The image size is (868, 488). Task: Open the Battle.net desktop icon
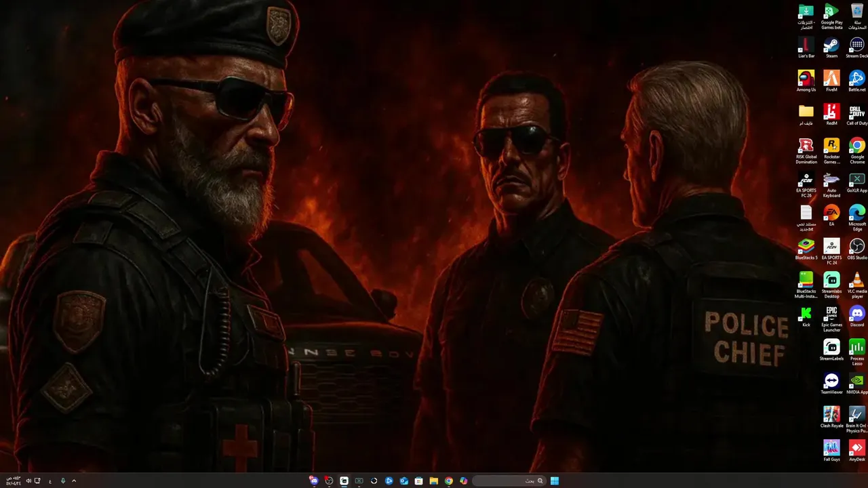857,81
